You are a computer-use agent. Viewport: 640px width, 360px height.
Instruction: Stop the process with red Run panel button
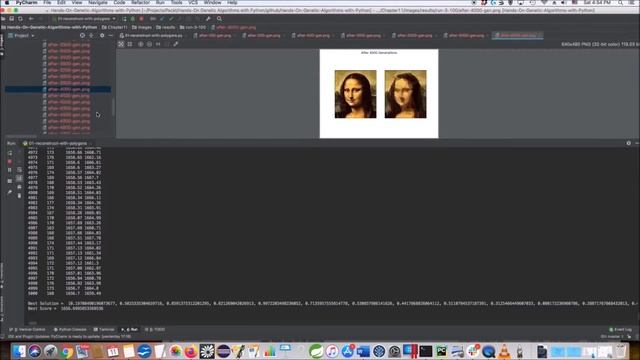10,162
